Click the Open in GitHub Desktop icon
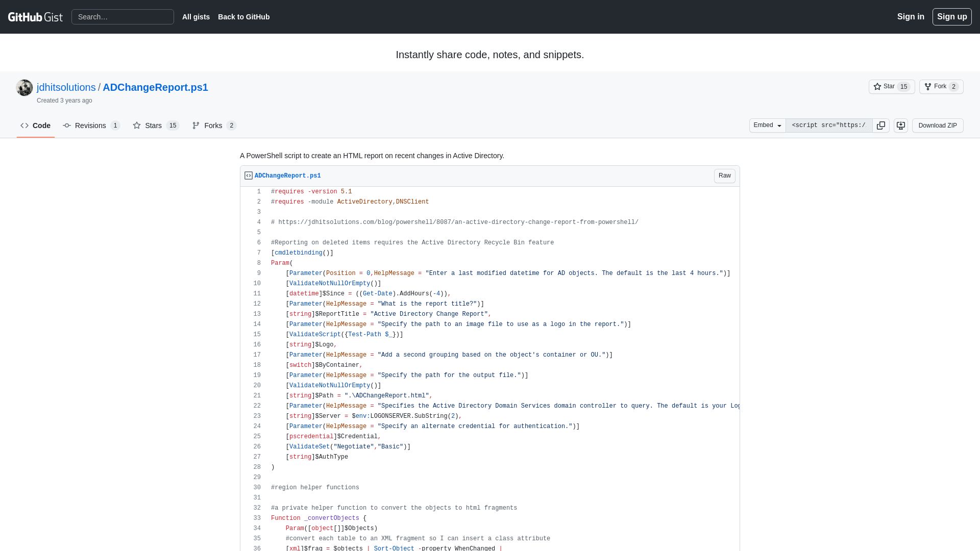 tap(901, 126)
